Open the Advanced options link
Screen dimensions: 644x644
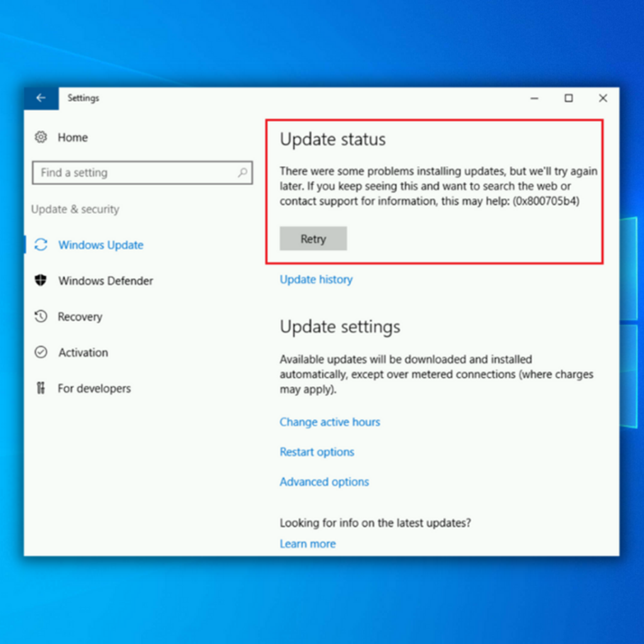tap(325, 482)
